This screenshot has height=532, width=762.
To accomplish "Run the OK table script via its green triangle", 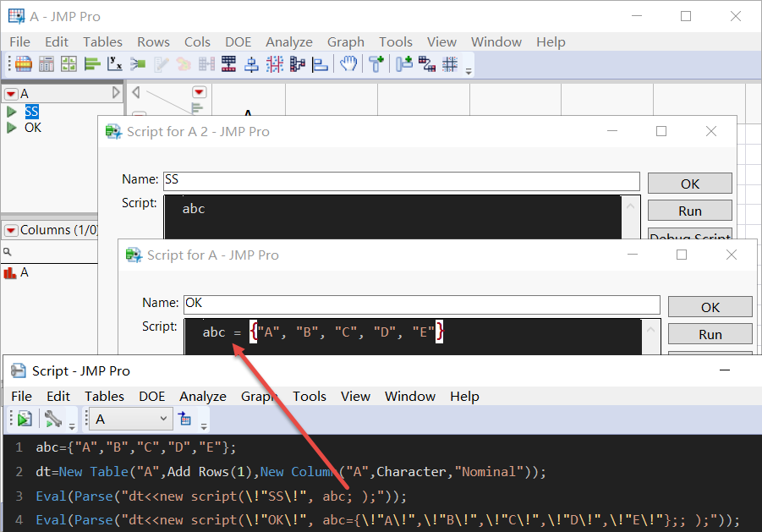I will [x=11, y=128].
